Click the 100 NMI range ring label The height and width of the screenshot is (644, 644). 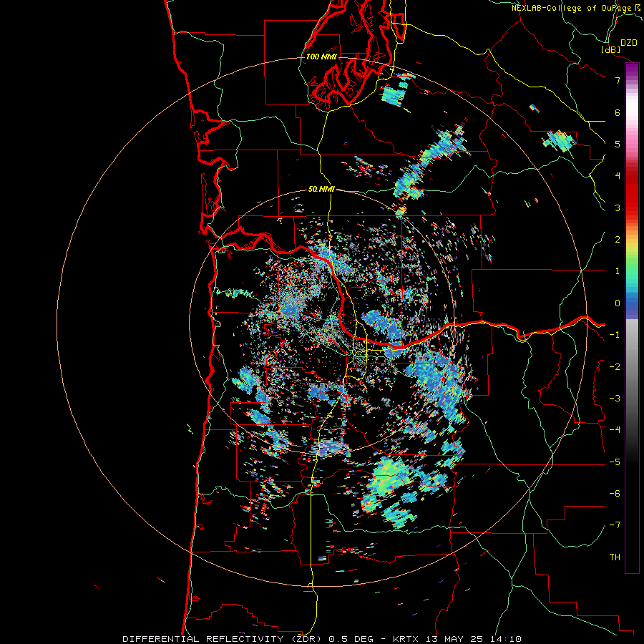click(x=321, y=57)
